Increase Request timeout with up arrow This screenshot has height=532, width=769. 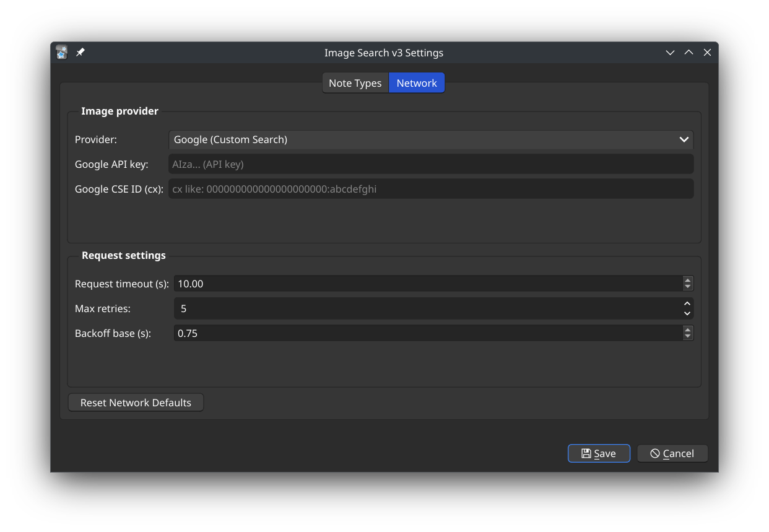[x=687, y=280]
